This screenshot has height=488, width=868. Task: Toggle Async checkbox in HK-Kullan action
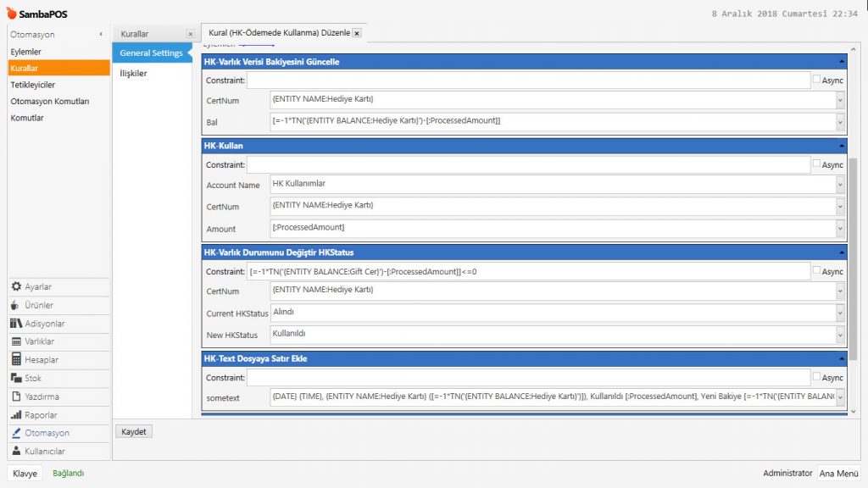coord(816,164)
